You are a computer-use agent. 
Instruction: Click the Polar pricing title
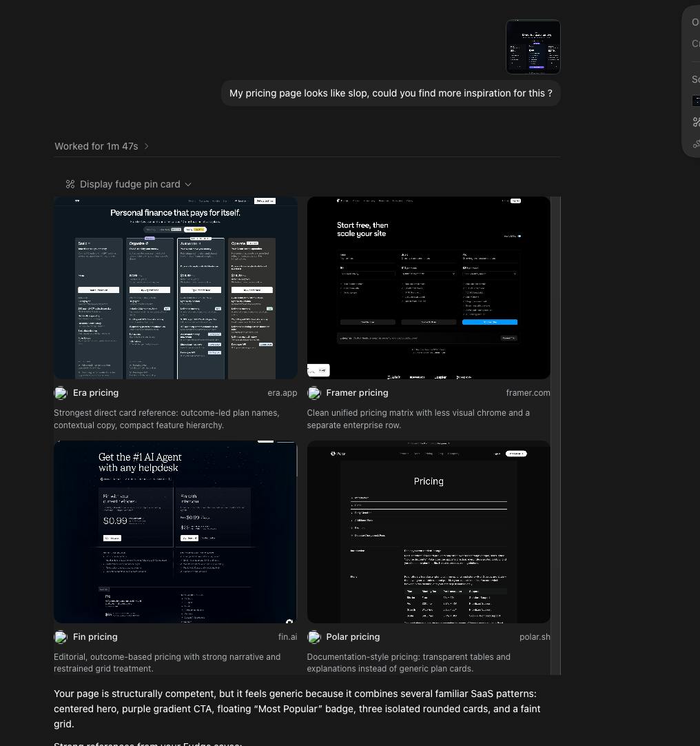[353, 637]
